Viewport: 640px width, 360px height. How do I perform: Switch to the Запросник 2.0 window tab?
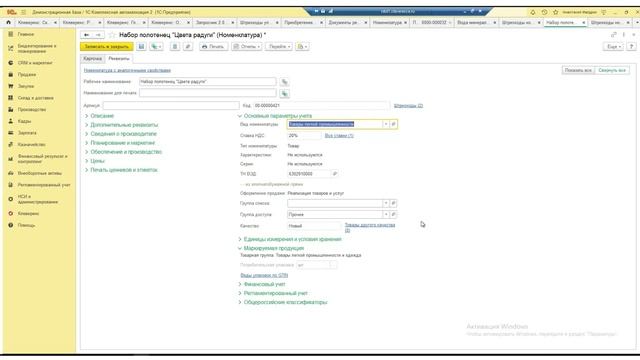211,22
